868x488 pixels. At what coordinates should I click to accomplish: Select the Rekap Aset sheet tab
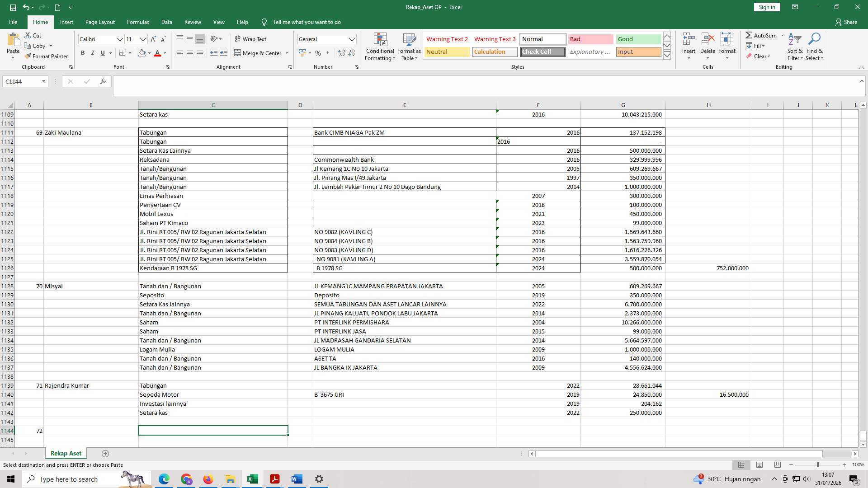point(66,453)
